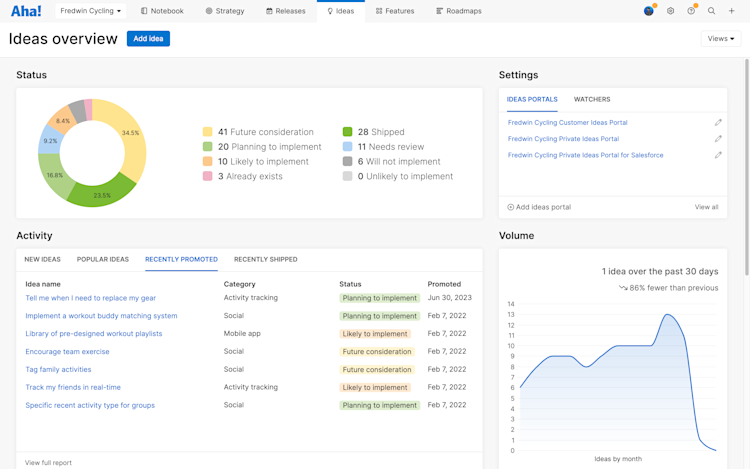
Task: Click the Features grid icon
Action: 379,11
